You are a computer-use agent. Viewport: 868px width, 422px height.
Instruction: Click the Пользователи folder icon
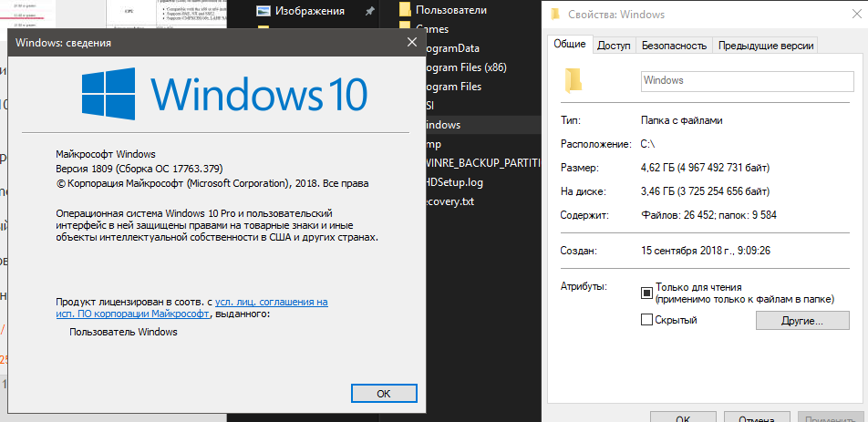click(x=405, y=9)
